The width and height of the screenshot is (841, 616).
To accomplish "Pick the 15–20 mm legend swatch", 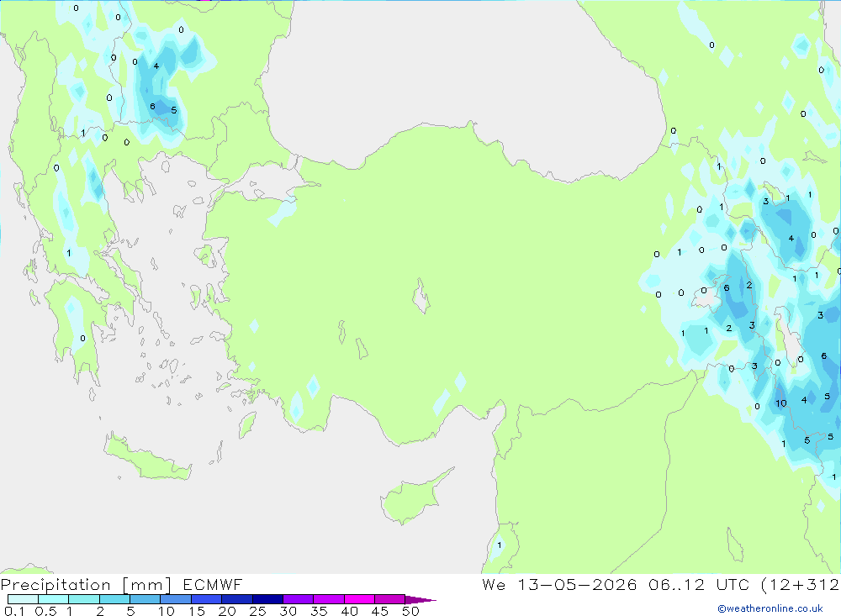I will pyautogui.click(x=206, y=599).
